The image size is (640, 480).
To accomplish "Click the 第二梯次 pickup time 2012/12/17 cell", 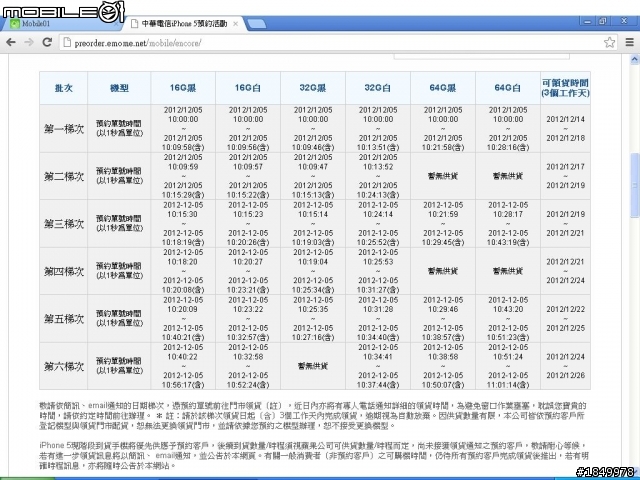I will tap(565, 176).
